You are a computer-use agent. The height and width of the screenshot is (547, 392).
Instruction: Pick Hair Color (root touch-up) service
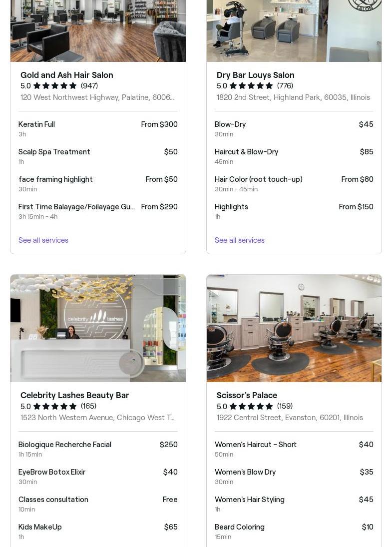coord(294,183)
